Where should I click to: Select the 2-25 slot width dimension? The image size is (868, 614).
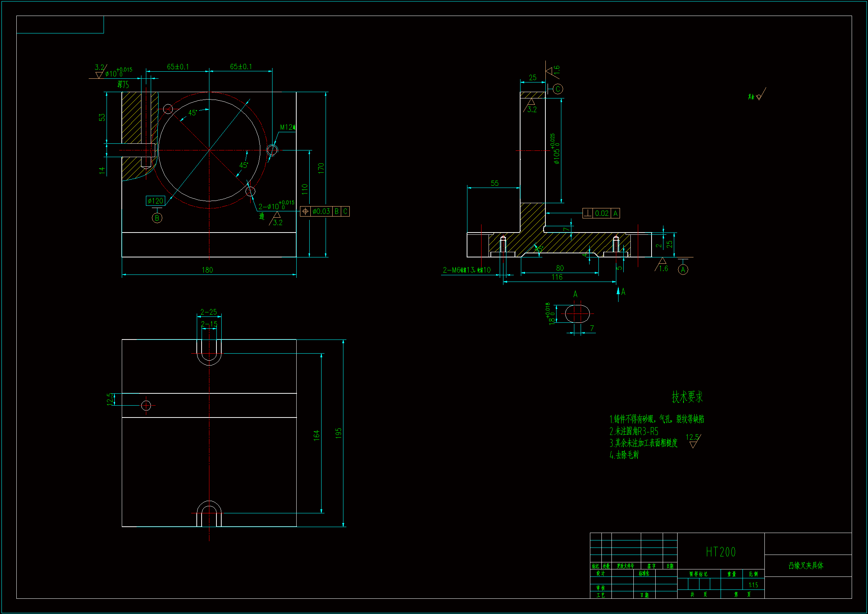coord(209,312)
